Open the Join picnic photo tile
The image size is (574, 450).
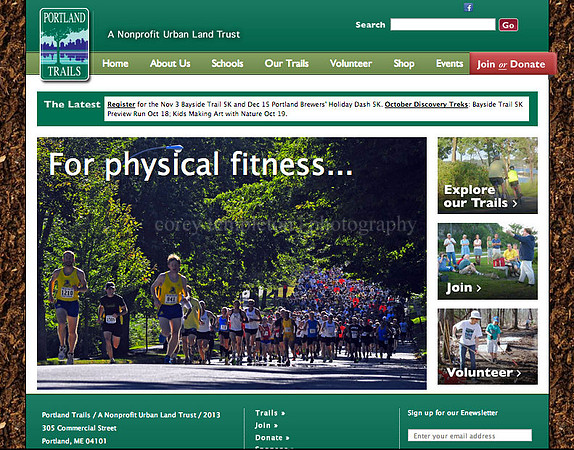[488, 261]
